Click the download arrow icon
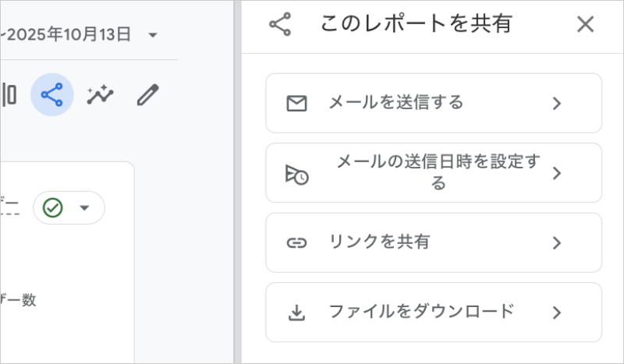Image resolution: width=624 pixels, height=364 pixels. (x=296, y=313)
